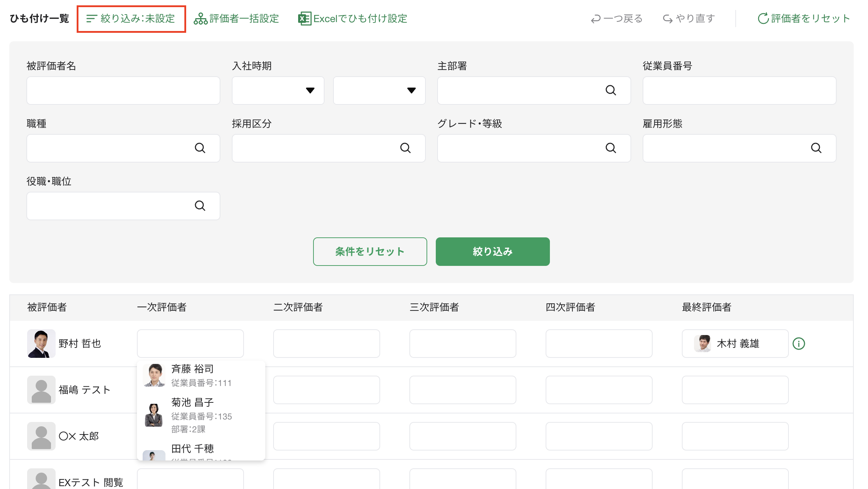Screen dimensions: 868x489
Task: Click the search icon in 雇用形態 field
Action: point(817,148)
